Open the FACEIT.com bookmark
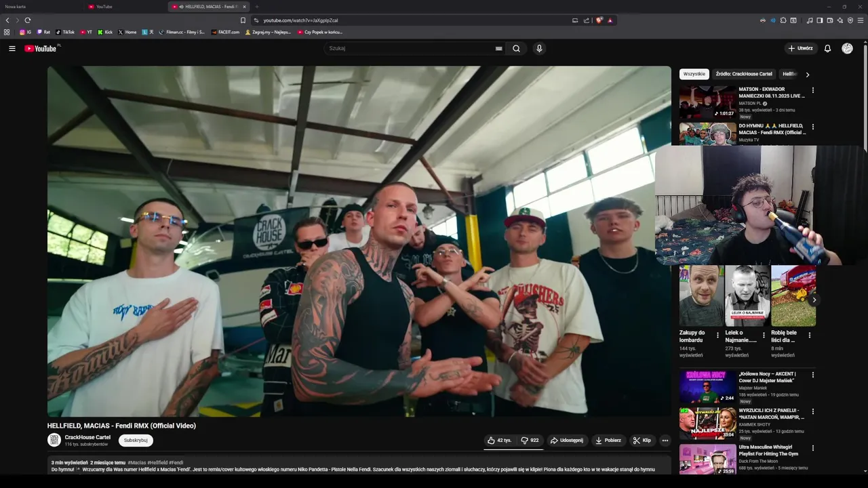Screen dimensions: 868x488 pos(225,32)
